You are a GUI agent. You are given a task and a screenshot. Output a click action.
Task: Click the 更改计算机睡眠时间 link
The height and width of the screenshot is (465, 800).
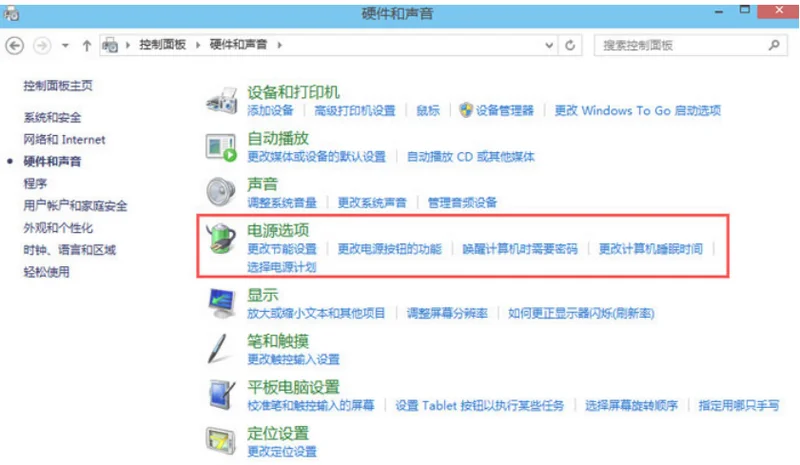[651, 249]
